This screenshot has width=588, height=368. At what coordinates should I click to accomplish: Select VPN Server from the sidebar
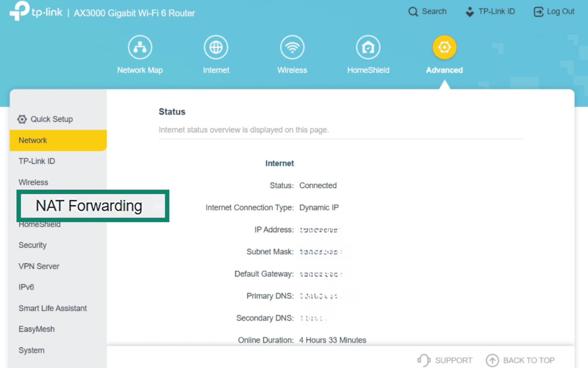[39, 266]
